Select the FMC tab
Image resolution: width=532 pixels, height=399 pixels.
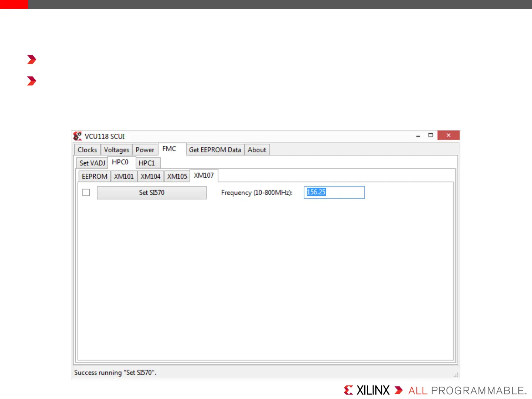pyautogui.click(x=172, y=149)
